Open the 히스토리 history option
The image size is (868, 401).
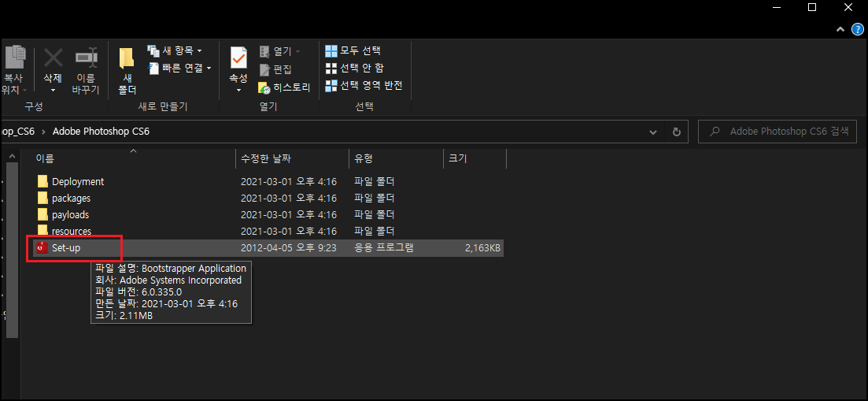click(285, 87)
